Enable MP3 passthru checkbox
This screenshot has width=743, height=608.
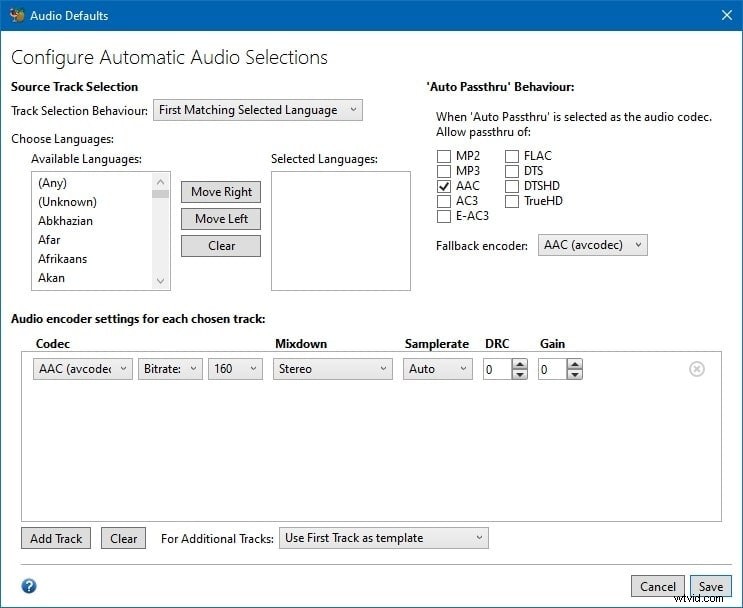[444, 171]
